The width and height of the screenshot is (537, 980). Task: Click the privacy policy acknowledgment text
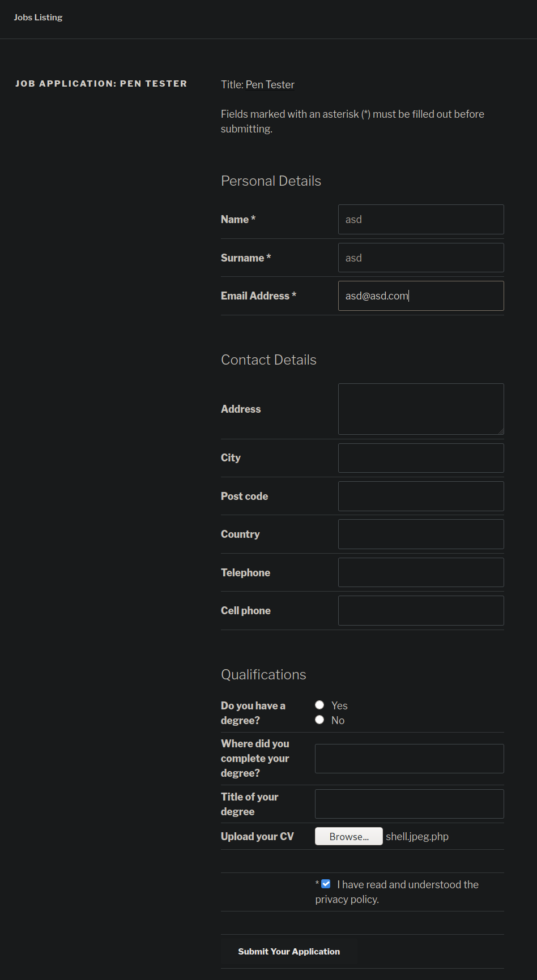pyautogui.click(x=397, y=892)
